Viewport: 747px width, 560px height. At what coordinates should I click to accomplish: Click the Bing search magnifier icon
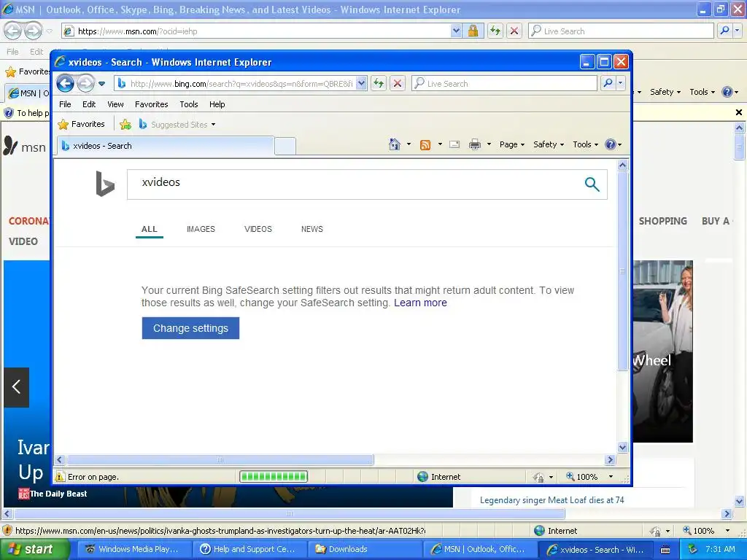[592, 184]
